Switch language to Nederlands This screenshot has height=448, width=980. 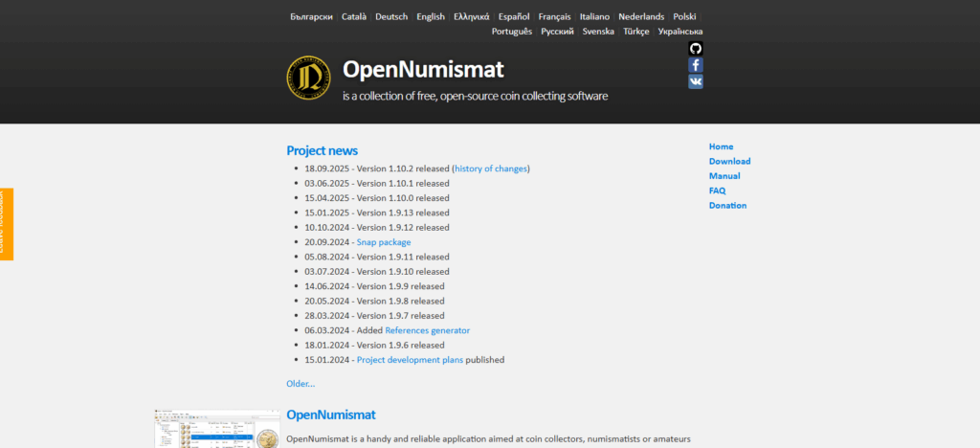point(641,17)
